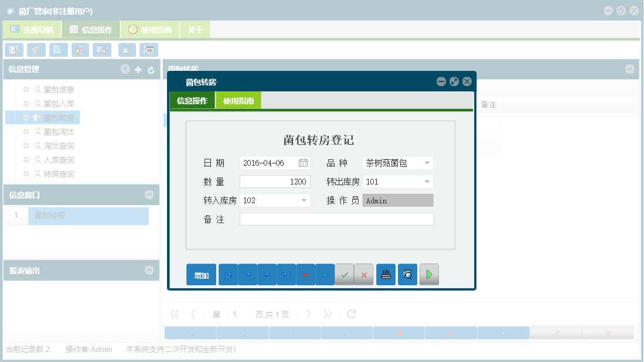This screenshot has width=644, height=362.
Task: Open the 品种 dropdown showing 茶树菇菌包
Action: (428, 162)
